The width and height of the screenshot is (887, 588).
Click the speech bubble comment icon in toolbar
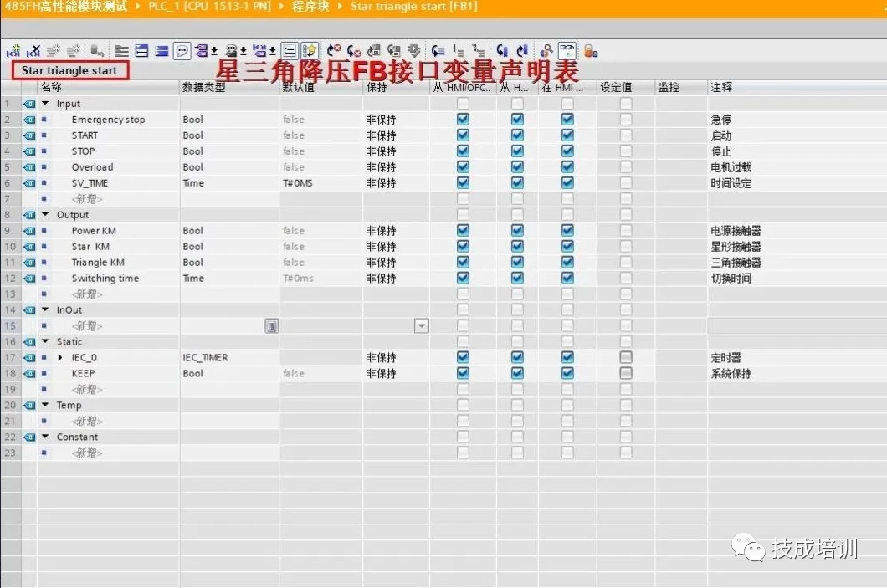point(182,50)
